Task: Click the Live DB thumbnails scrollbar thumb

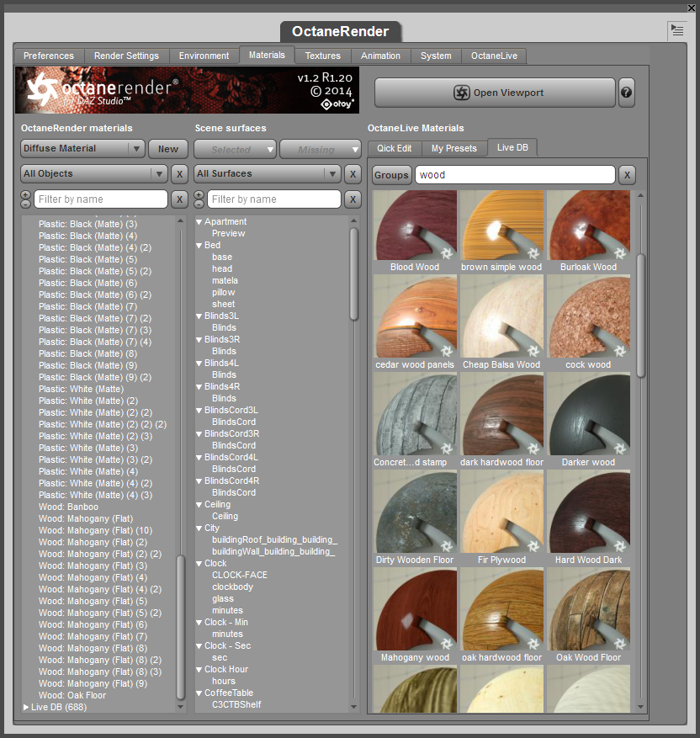Action: point(640,316)
